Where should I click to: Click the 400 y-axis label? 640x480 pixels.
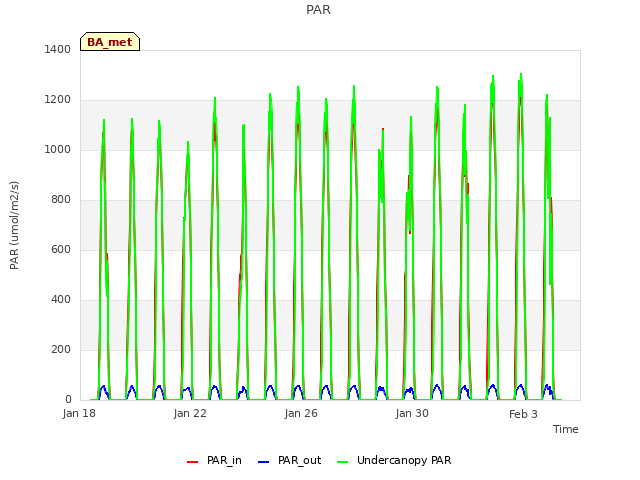tap(61, 300)
